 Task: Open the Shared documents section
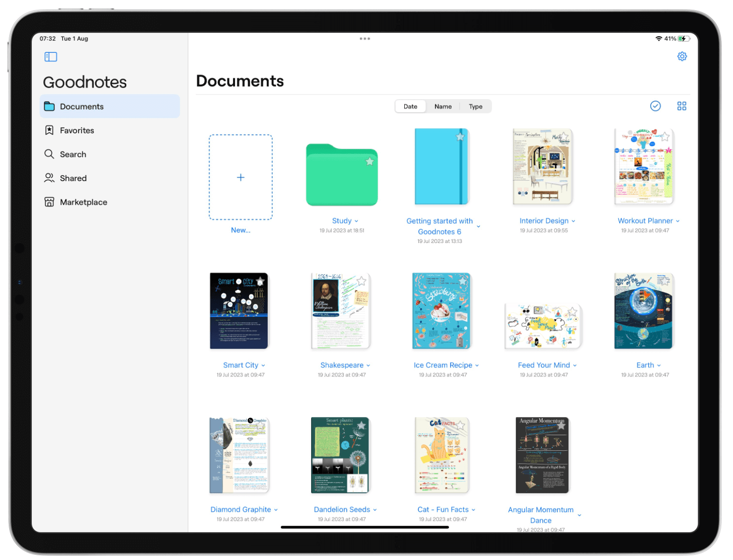73,178
